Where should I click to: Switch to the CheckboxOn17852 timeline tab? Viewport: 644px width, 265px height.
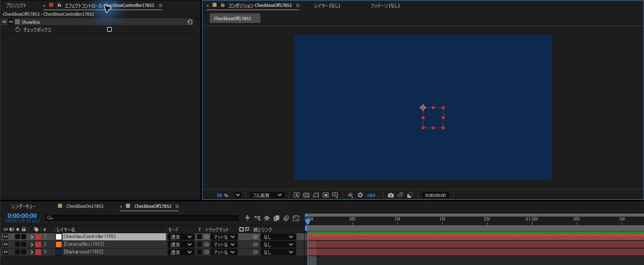click(85, 206)
